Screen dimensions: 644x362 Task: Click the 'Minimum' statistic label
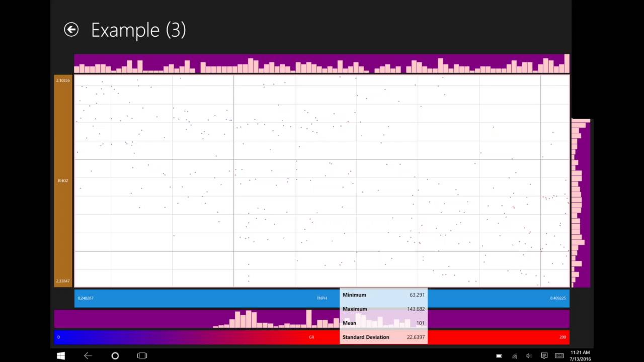point(354,295)
